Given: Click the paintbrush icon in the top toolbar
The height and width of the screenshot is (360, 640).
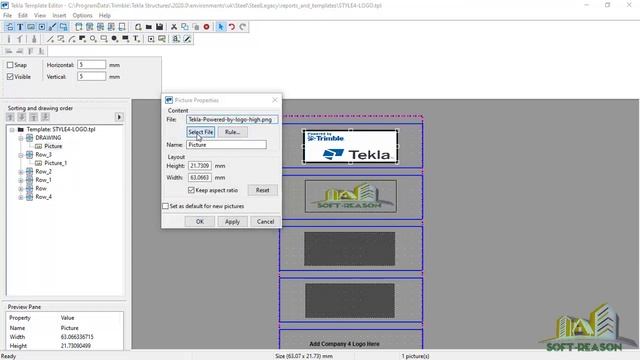Looking at the screenshot, I should click(53, 27).
